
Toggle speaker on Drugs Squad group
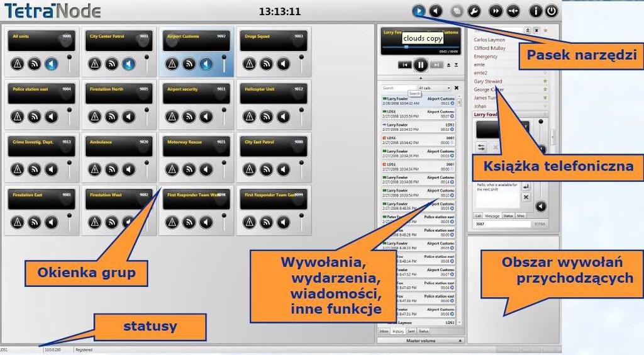pyautogui.click(x=284, y=64)
